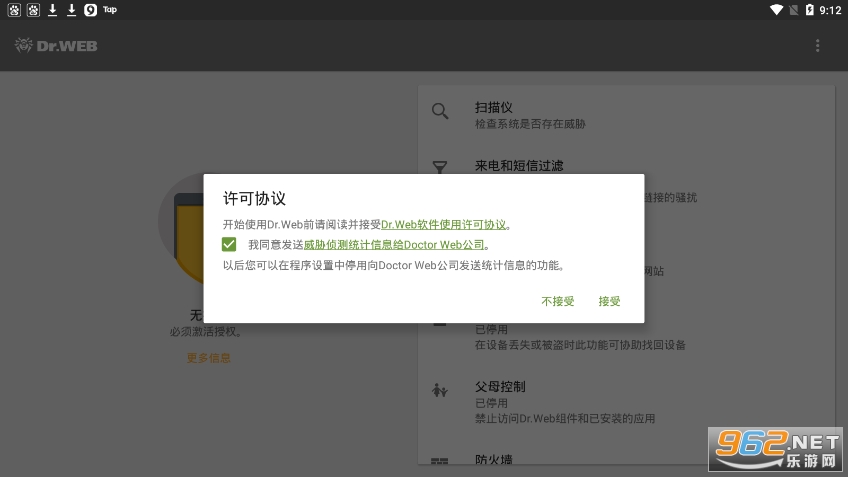Tap the no-SIM signal status icon
Viewport: 848px width, 477px height.
(793, 10)
